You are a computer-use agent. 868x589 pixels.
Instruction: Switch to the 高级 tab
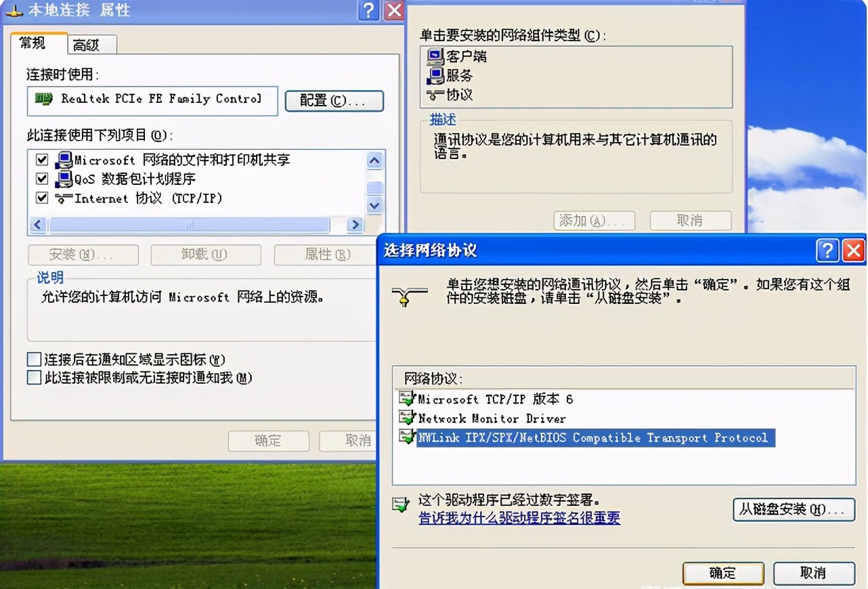click(x=90, y=44)
